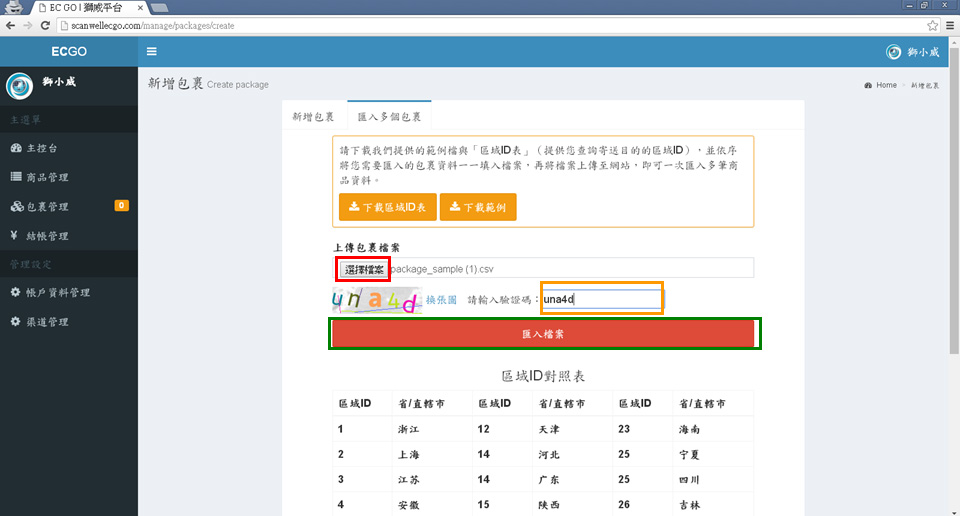Click 下載區域ID表 download button
960x516 pixels.
pos(385,207)
